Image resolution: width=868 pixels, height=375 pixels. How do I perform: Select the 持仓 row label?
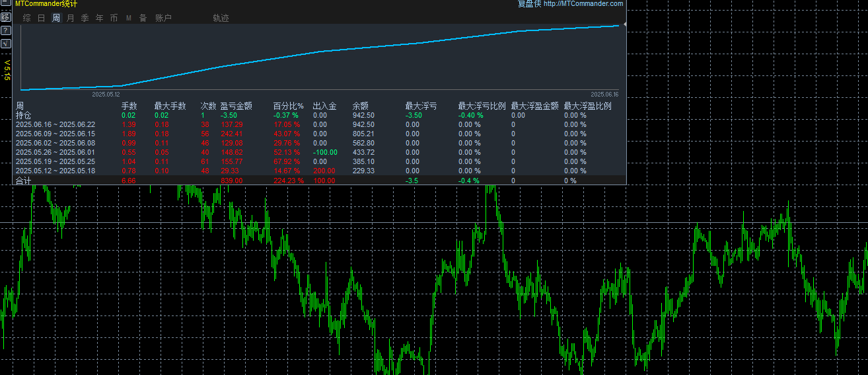coord(23,115)
